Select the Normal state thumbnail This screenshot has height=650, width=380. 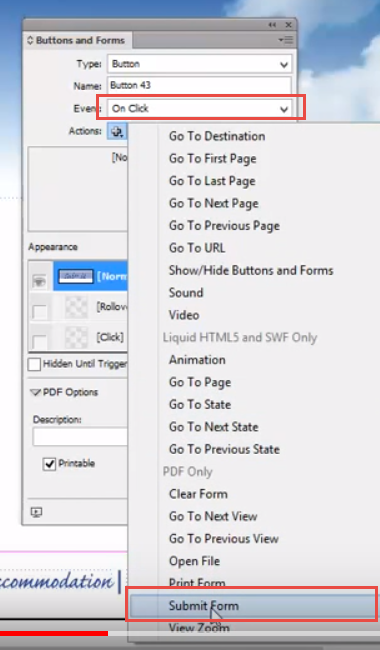(75, 276)
